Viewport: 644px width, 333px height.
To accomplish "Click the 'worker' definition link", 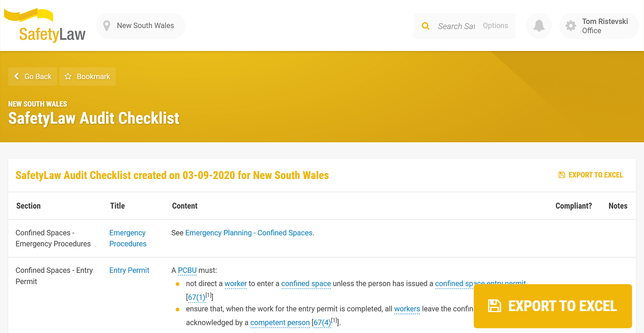I will point(236,284).
